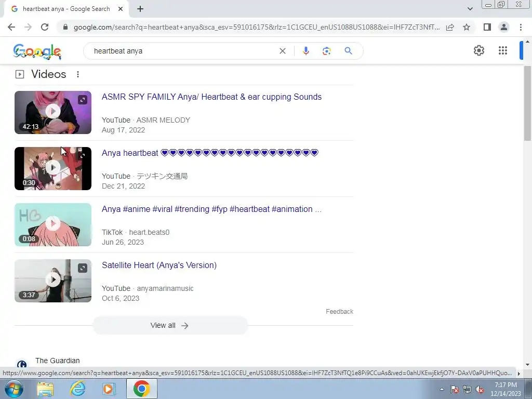Viewport: 532px width, 399px height.
Task: Click YouTube · ASMR MELODY source text
Action: pyautogui.click(x=146, y=120)
